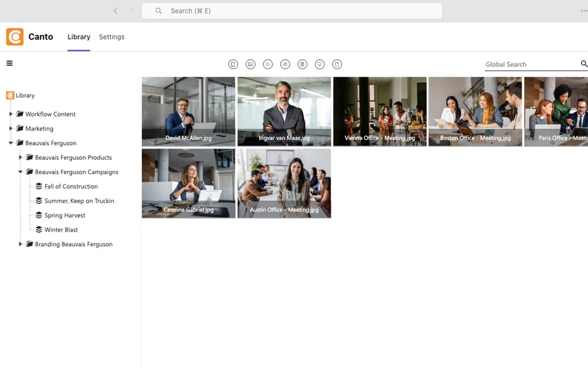
Task: Filter assets by images icon
Action: (250, 64)
